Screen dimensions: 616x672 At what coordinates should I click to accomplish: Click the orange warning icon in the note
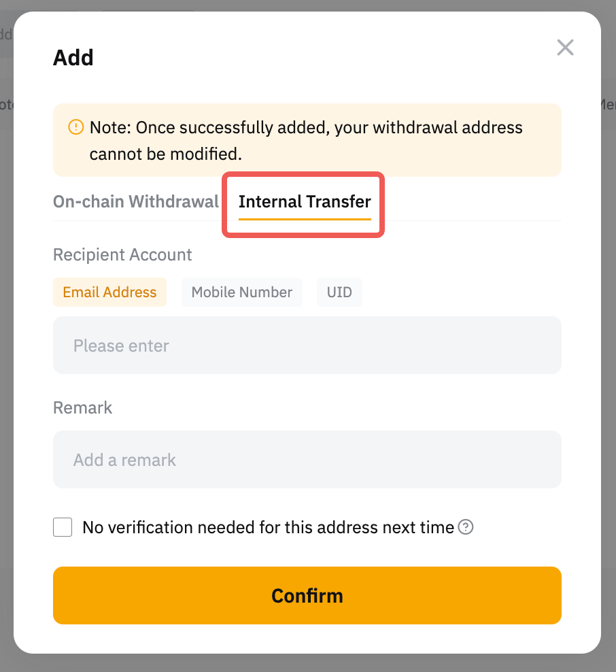75,127
